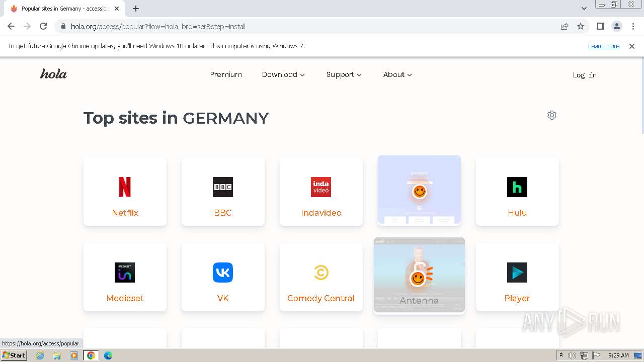The image size is (644, 362).
Task: Open the volume control tray icon
Action: (x=572, y=355)
